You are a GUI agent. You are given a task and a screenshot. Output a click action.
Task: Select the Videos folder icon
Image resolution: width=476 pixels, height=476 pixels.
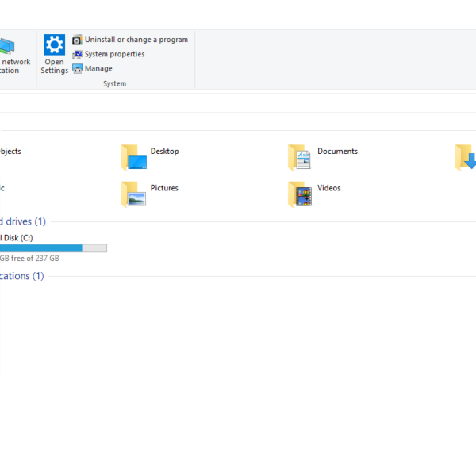tap(300, 194)
